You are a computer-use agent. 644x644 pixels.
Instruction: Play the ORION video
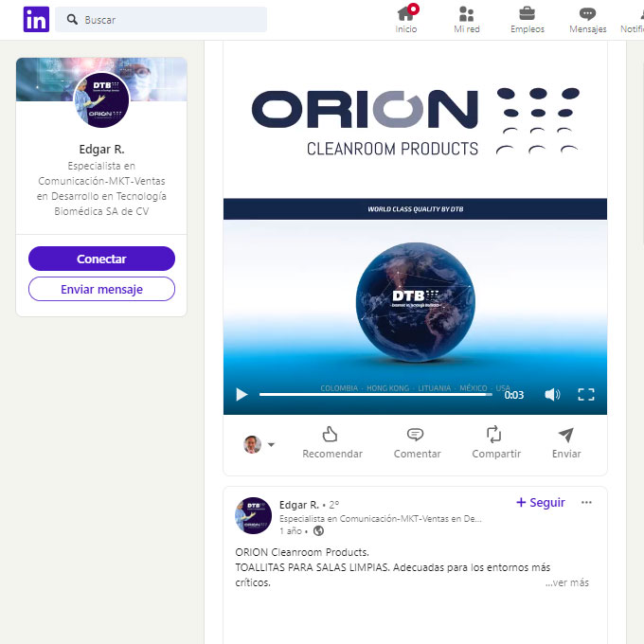pyautogui.click(x=241, y=395)
